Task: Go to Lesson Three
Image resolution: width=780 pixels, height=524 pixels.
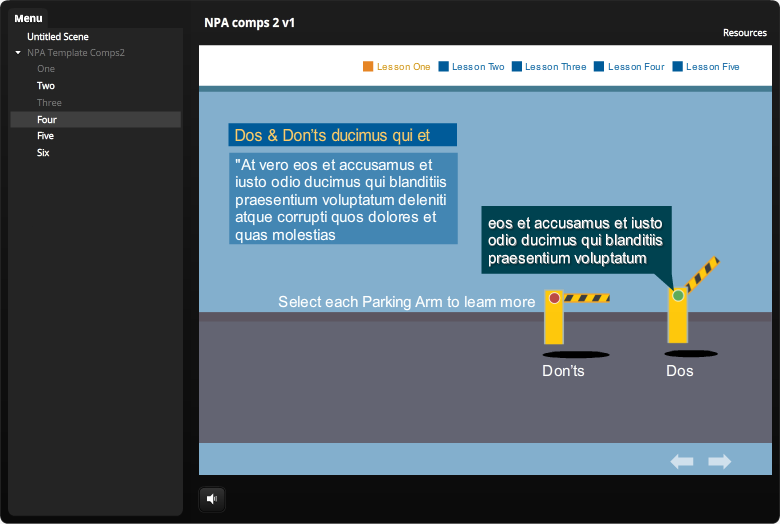Action: point(555,67)
